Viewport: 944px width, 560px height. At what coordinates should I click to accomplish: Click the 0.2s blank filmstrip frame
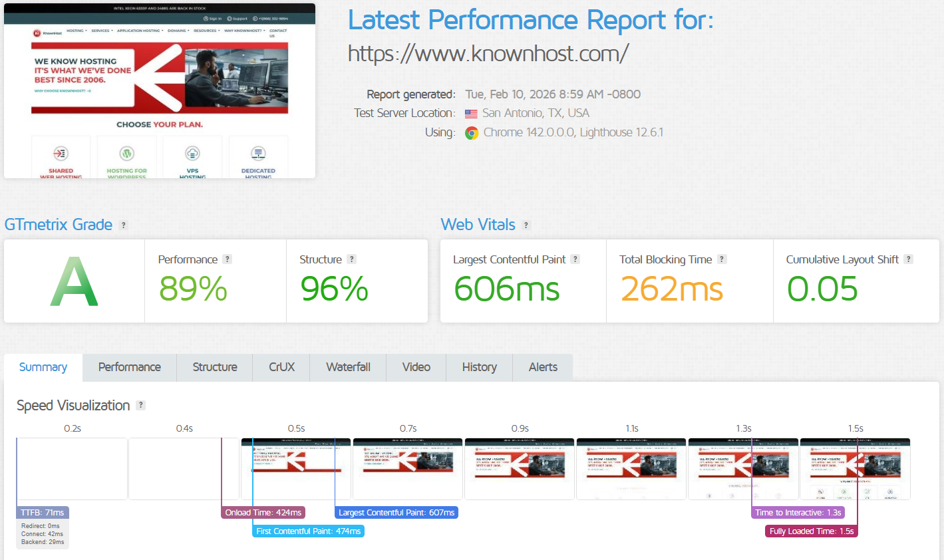[72, 469]
